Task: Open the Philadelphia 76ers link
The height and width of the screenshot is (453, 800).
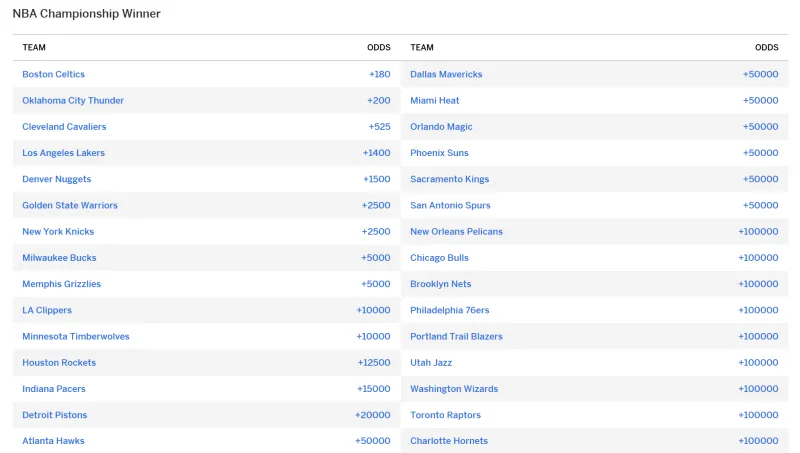Action: point(449,310)
